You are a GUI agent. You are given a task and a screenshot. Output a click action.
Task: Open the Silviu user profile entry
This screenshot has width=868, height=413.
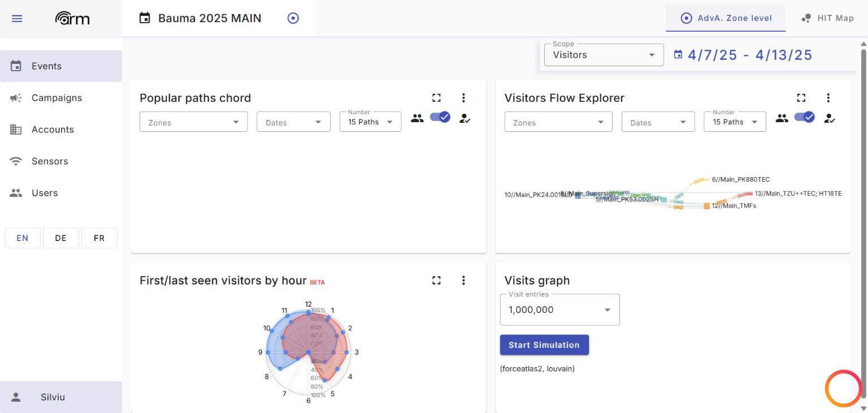61,397
